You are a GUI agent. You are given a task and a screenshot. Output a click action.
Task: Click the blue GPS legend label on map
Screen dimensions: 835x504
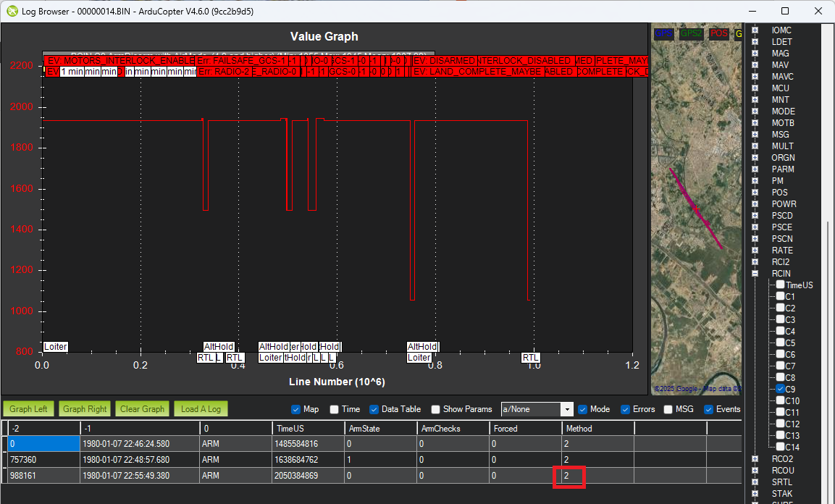(x=663, y=33)
